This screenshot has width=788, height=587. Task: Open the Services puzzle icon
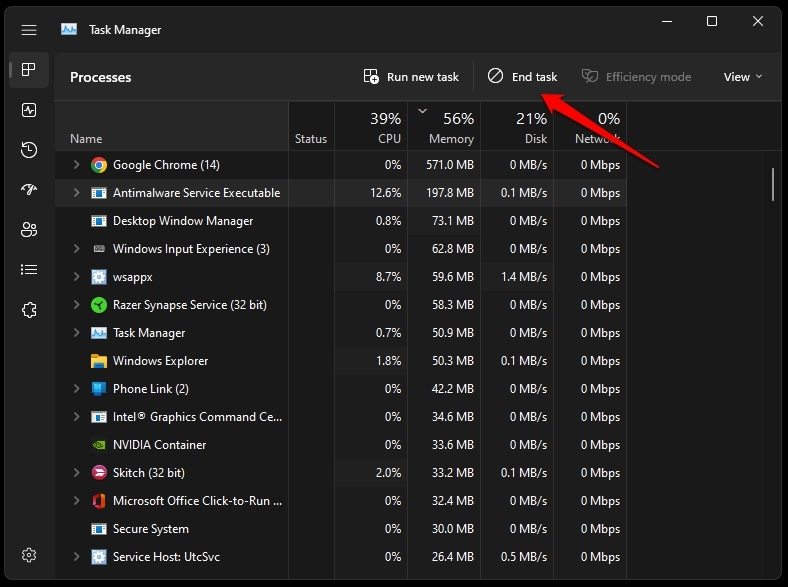tap(29, 310)
